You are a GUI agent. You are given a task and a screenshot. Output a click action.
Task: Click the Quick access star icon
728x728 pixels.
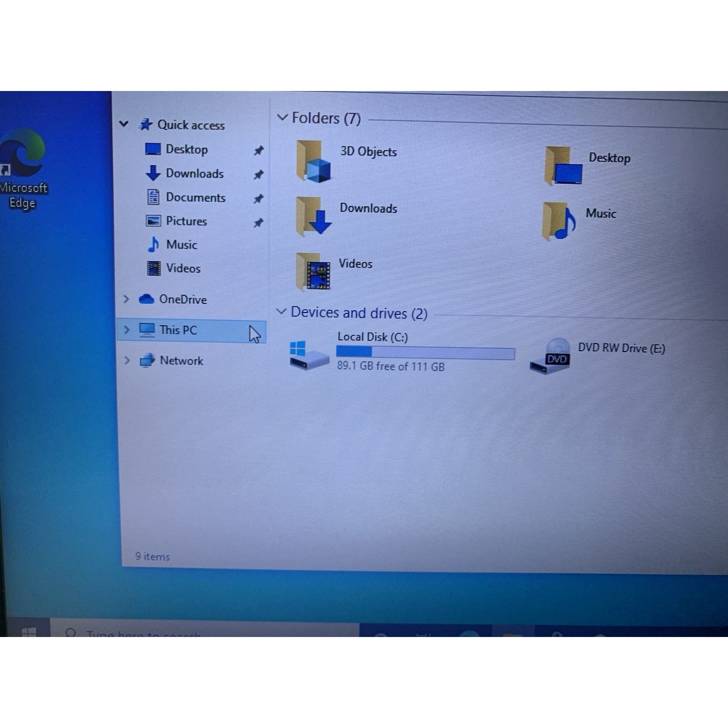pyautogui.click(x=146, y=124)
